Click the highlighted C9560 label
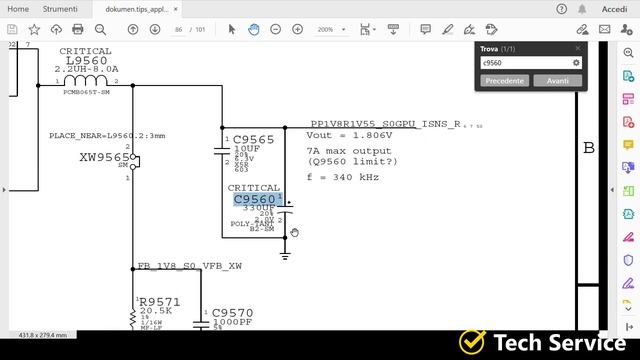The width and height of the screenshot is (640, 360). point(255,199)
